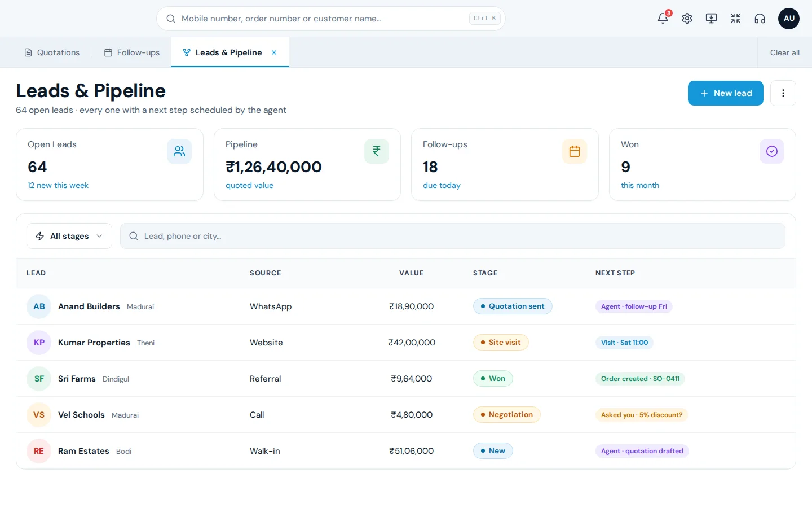Image resolution: width=812 pixels, height=508 pixels.
Task: Click the quoted value link
Action: 249,185
